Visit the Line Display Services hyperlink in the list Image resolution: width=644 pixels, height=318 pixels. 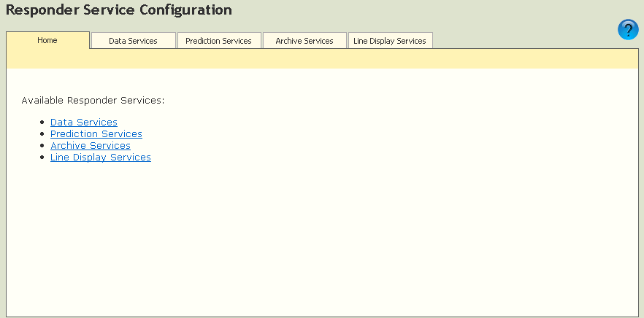pyautogui.click(x=100, y=158)
